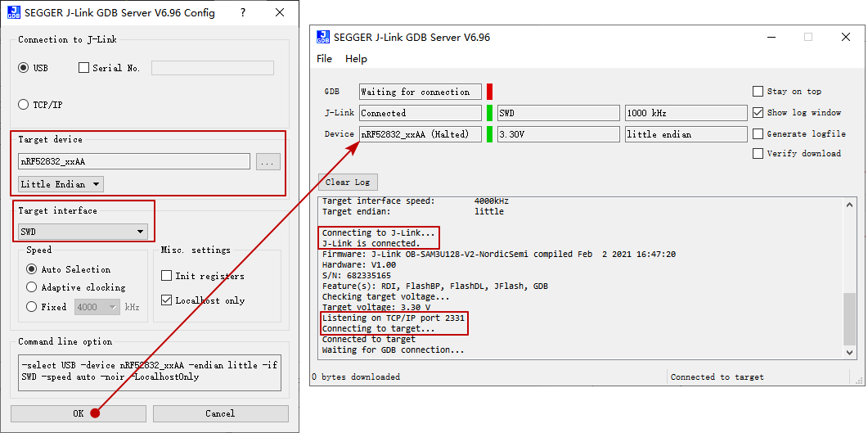868x433 pixels.
Task: Click the J-Link 'Connected' status field
Action: pyautogui.click(x=421, y=113)
